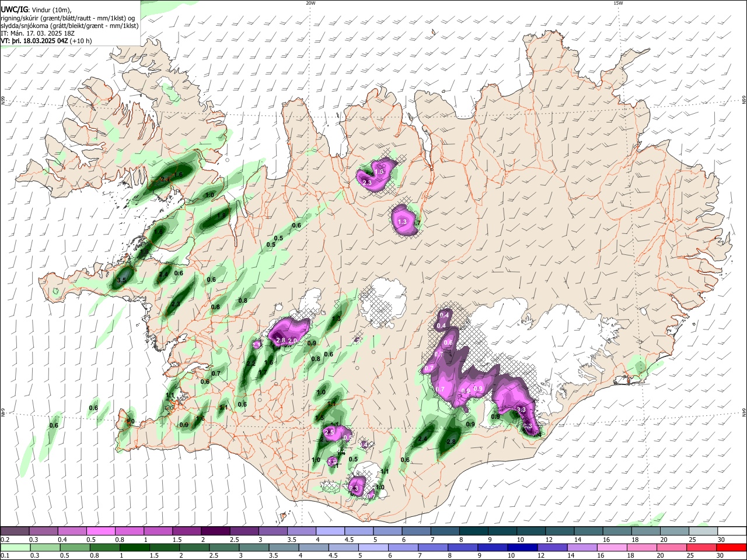Screen dimensions: 747x560
Task: Select the deep blue rain swatch between 10 and 12
Action: coord(521,547)
